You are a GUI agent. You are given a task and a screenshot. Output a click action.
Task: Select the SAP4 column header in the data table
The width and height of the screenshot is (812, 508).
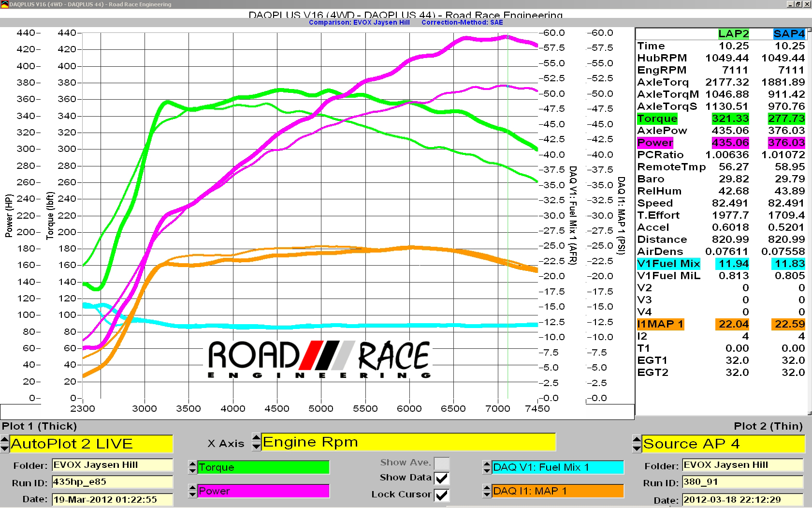pyautogui.click(x=789, y=34)
